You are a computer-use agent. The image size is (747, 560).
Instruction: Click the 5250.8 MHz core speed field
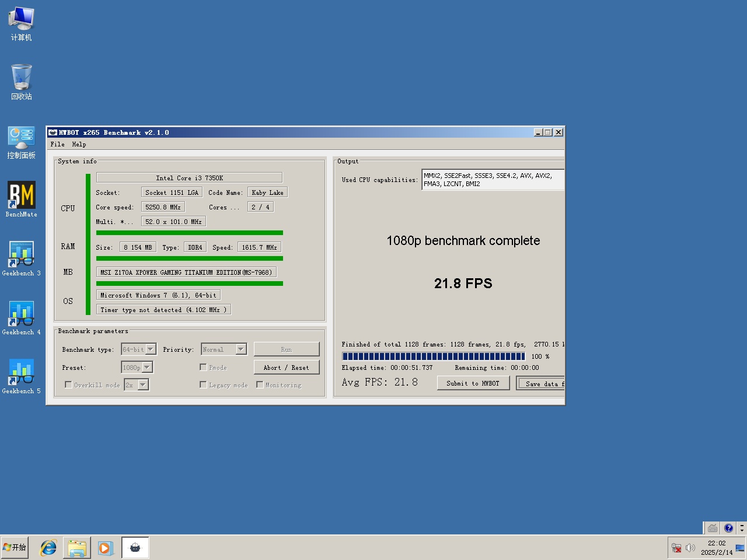point(163,207)
